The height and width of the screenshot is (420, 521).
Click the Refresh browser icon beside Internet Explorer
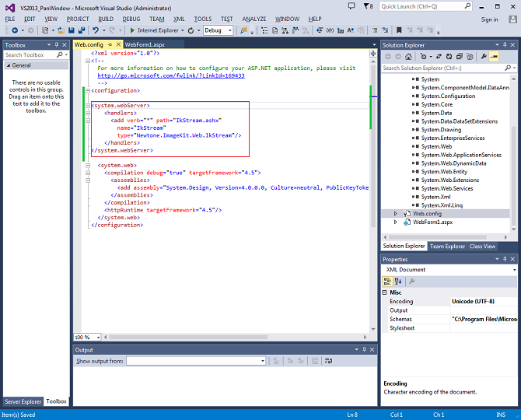pos(191,30)
